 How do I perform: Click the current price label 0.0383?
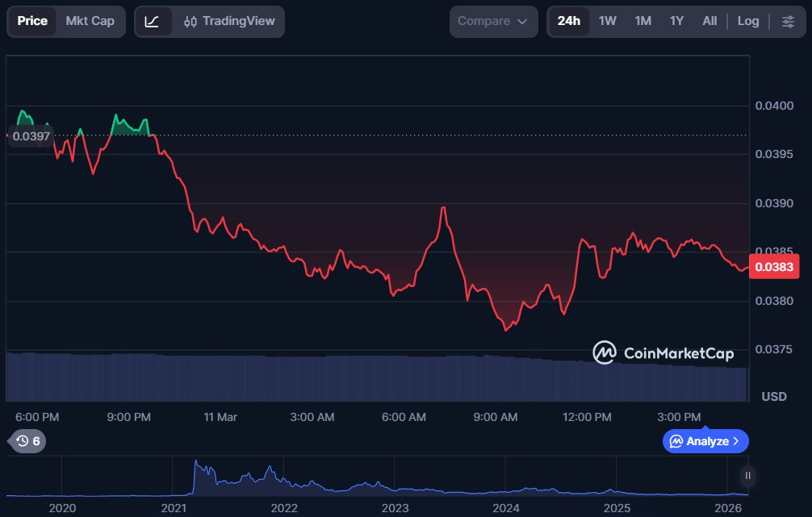coord(773,267)
